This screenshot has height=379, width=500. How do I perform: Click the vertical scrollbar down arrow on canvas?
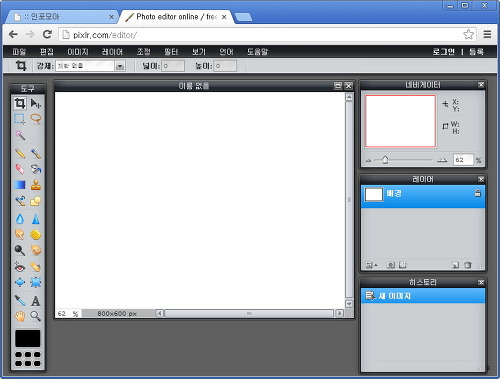pyautogui.click(x=349, y=304)
